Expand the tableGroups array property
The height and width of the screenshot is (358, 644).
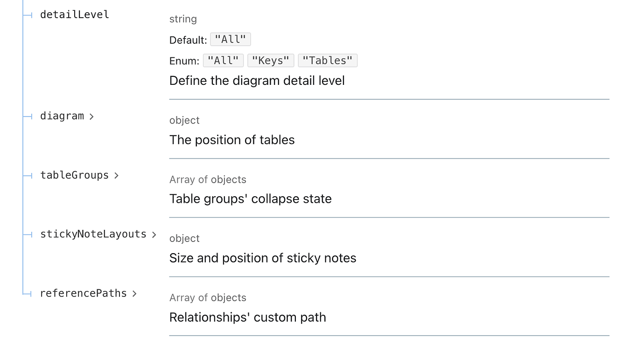(116, 176)
